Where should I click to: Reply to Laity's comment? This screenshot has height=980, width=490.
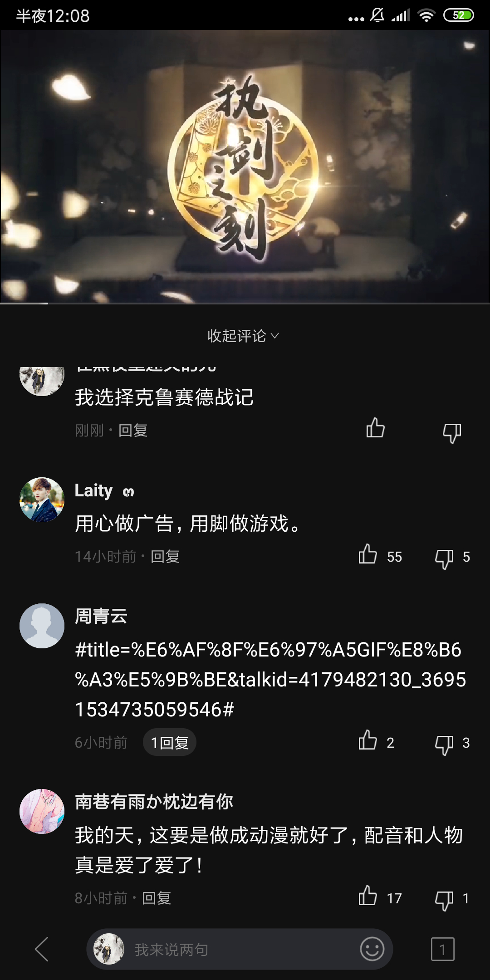pos(165,556)
